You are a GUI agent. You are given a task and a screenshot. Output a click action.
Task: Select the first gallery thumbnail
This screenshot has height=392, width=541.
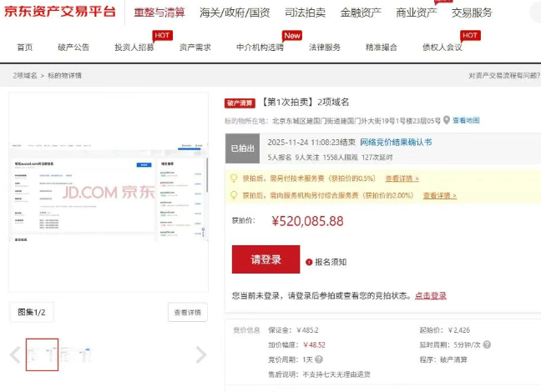pyautogui.click(x=42, y=354)
